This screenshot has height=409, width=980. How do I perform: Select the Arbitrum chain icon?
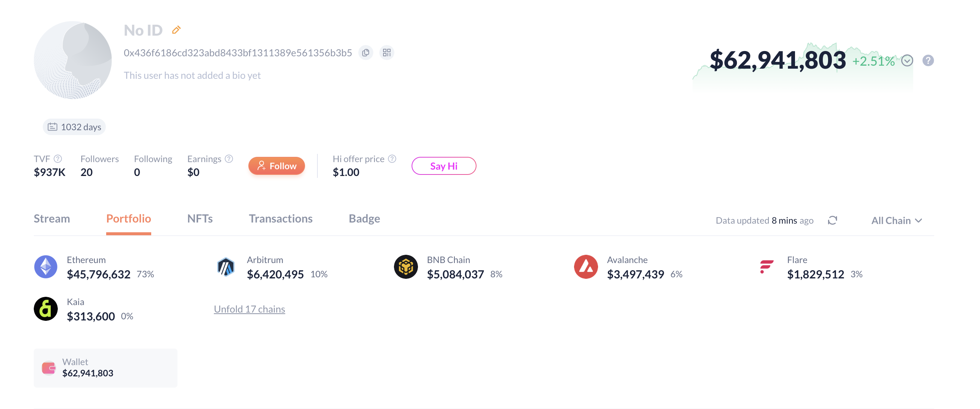(225, 267)
